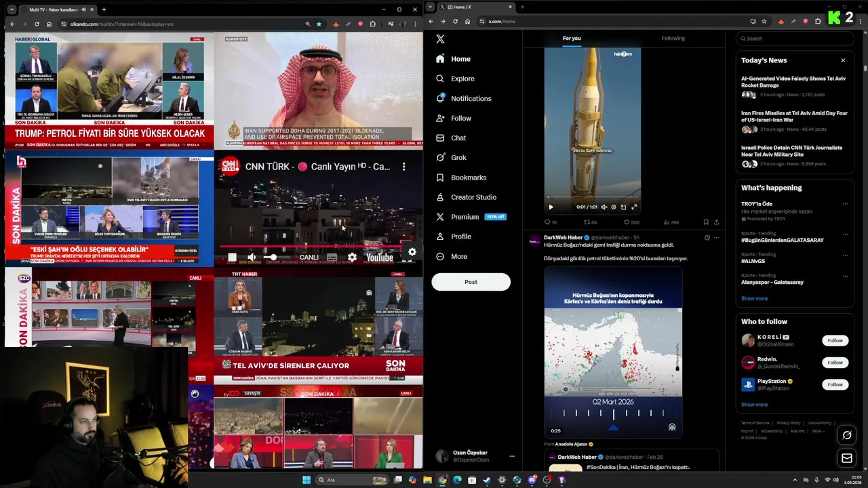
Task: Open options for TROY'la Öde promoted trend
Action: coord(845,204)
